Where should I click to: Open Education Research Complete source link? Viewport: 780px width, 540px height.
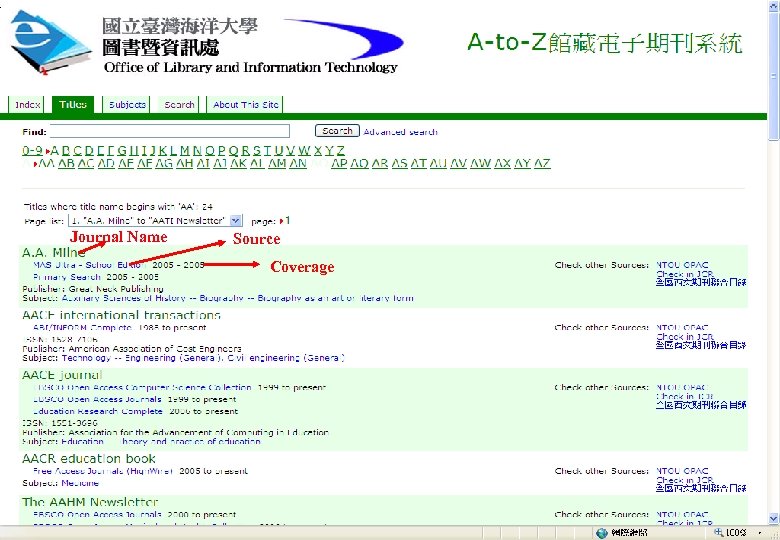98,412
